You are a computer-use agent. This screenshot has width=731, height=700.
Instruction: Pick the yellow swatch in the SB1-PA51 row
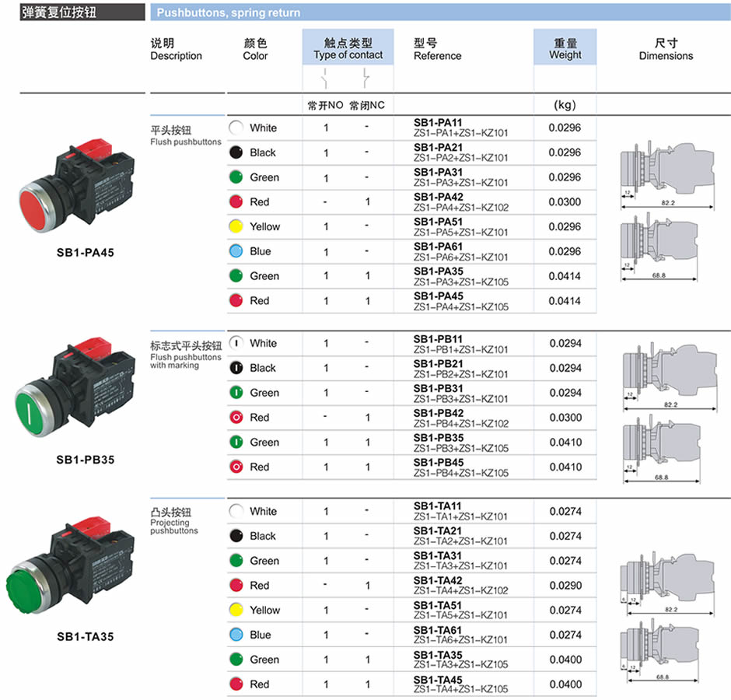[x=236, y=227]
